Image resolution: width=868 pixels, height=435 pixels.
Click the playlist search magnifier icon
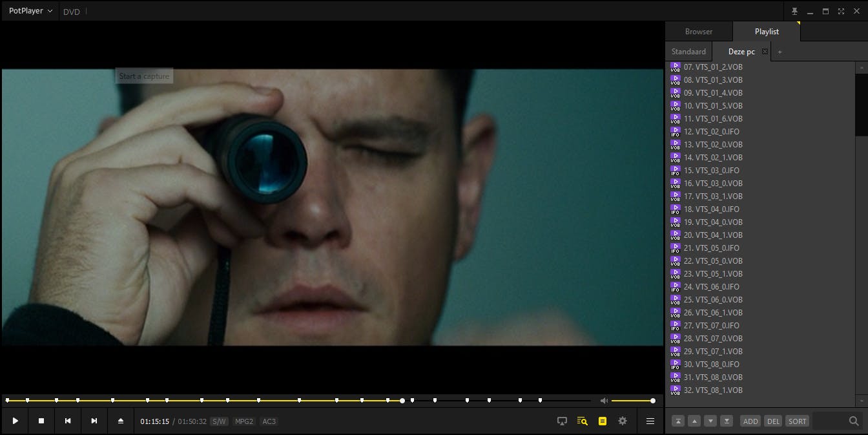coord(854,421)
